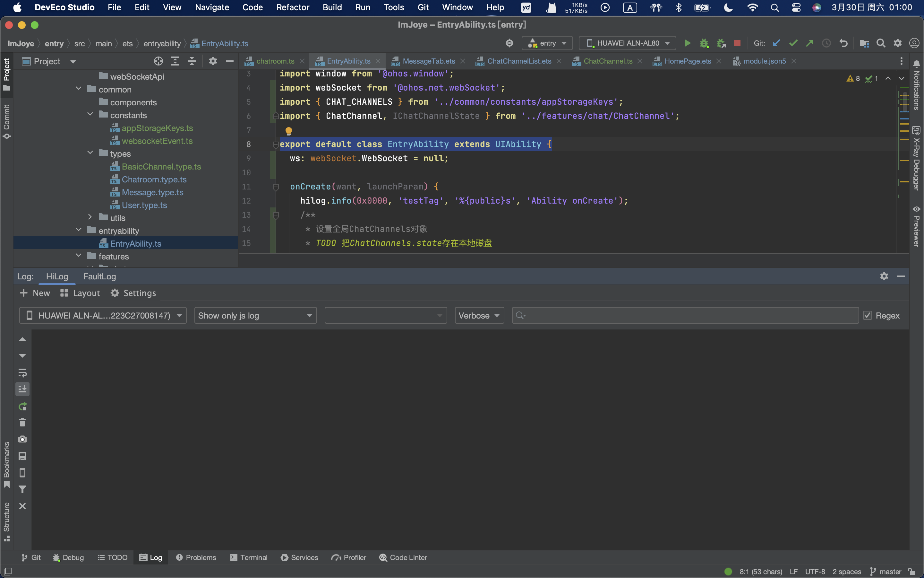Screen dimensions: 924x578
Task: Hide the Project panel minus icon
Action: [229, 61]
